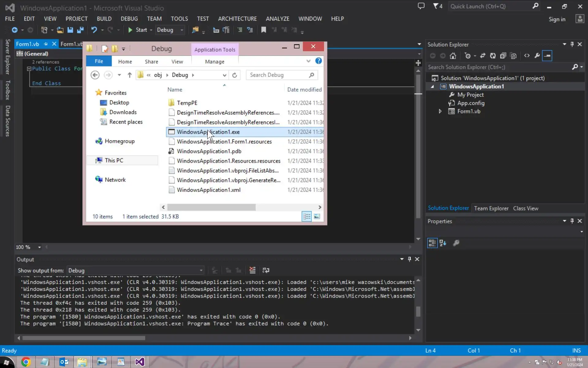This screenshot has width=588, height=368.
Task: Click the bookmark icon in the toolbar
Action: 263,30
